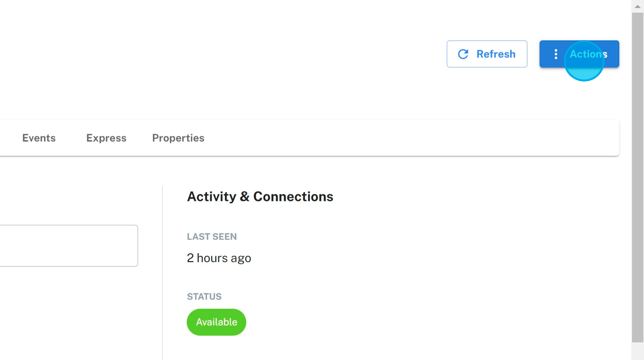
Task: Switch to the Events tab
Action: pyautogui.click(x=39, y=138)
